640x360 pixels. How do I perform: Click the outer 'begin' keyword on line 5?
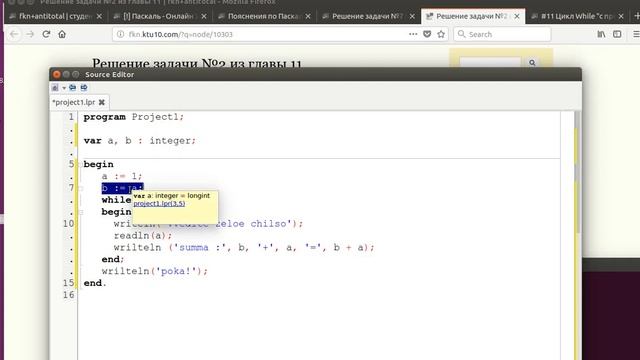pyautogui.click(x=98, y=164)
